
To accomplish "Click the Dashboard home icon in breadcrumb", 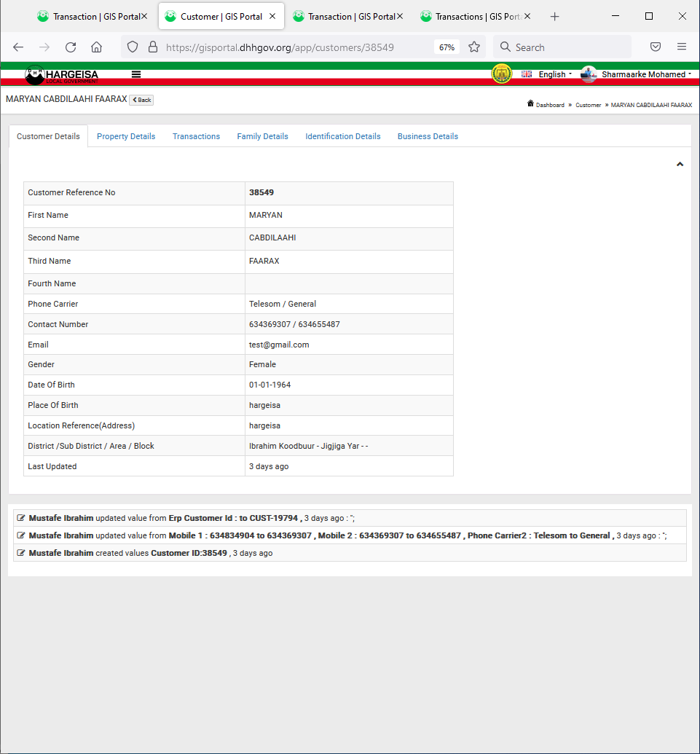I will tap(530, 103).
